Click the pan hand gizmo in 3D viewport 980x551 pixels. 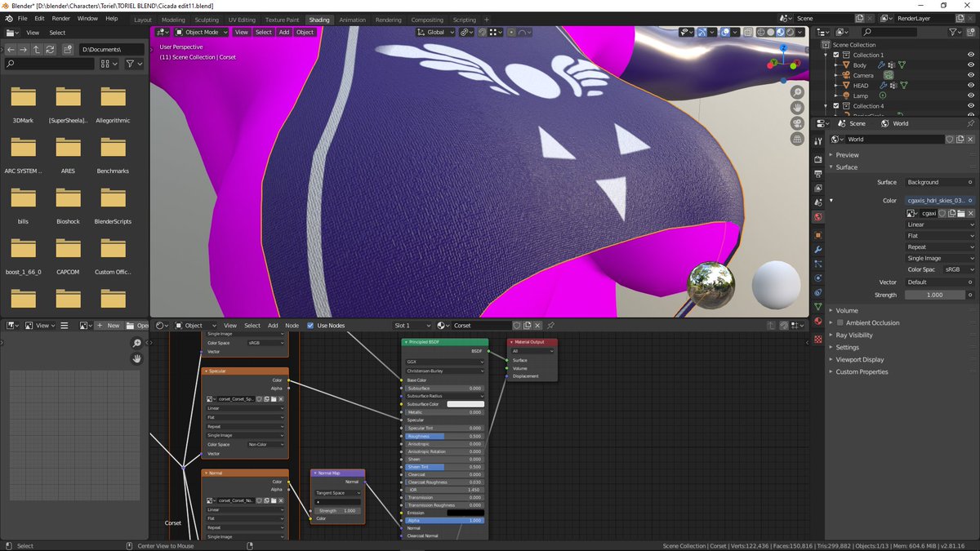point(797,108)
